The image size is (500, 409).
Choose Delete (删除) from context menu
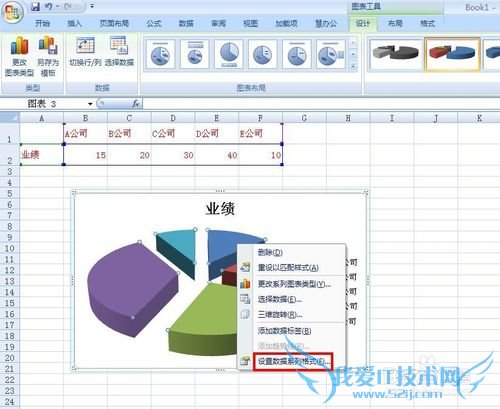[292, 252]
